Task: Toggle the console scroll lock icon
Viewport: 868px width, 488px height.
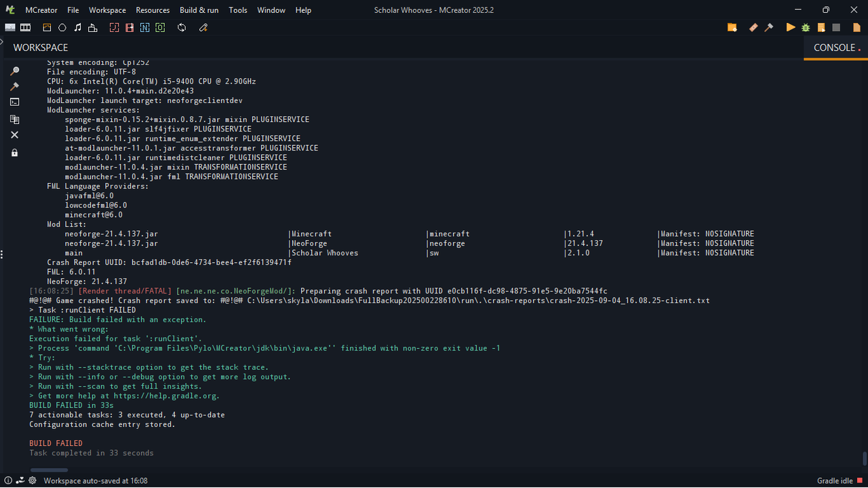Action: coord(14,153)
